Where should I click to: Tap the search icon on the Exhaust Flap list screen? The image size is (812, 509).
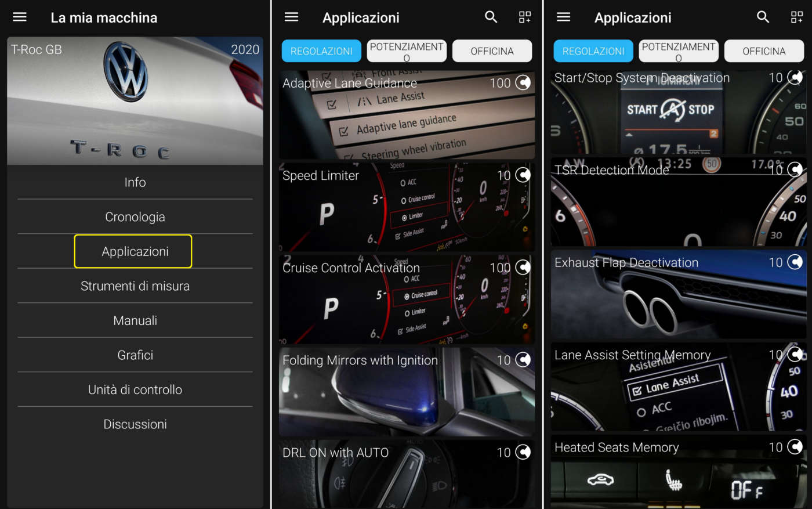(763, 17)
